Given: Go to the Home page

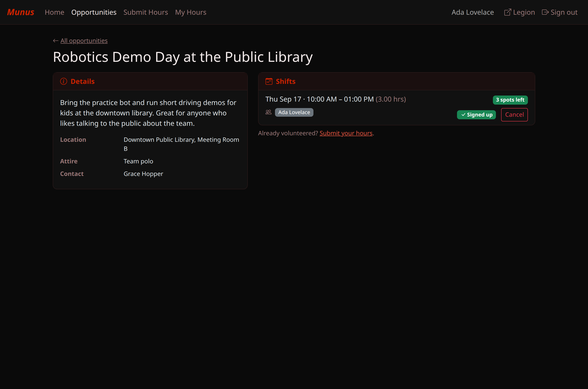Looking at the screenshot, I should pos(54,12).
